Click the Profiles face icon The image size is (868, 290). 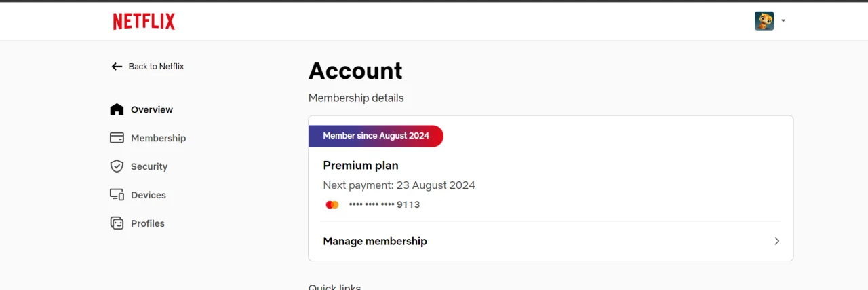[117, 223]
